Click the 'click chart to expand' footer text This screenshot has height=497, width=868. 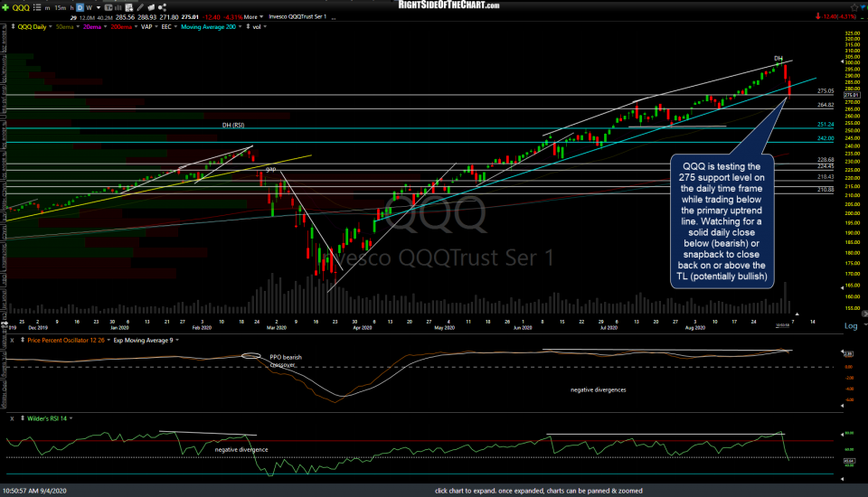coord(539,491)
